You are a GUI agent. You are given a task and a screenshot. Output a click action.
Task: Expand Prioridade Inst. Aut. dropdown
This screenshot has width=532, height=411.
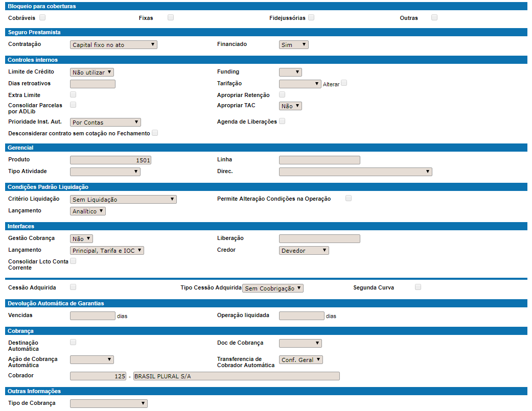point(105,123)
